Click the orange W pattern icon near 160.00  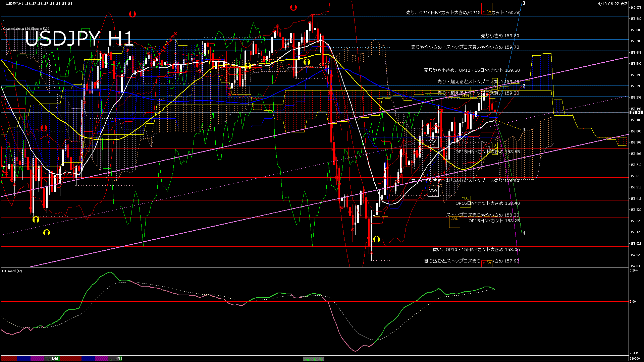[490, 12]
